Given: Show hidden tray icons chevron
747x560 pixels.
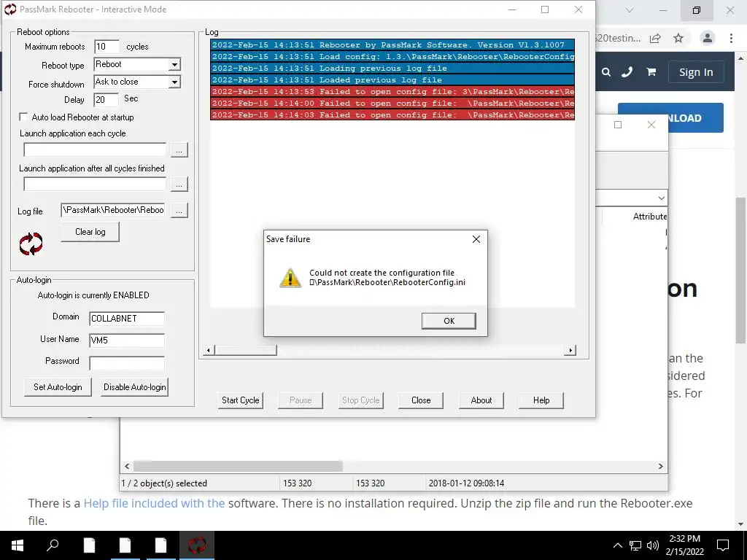Looking at the screenshot, I should (x=617, y=545).
